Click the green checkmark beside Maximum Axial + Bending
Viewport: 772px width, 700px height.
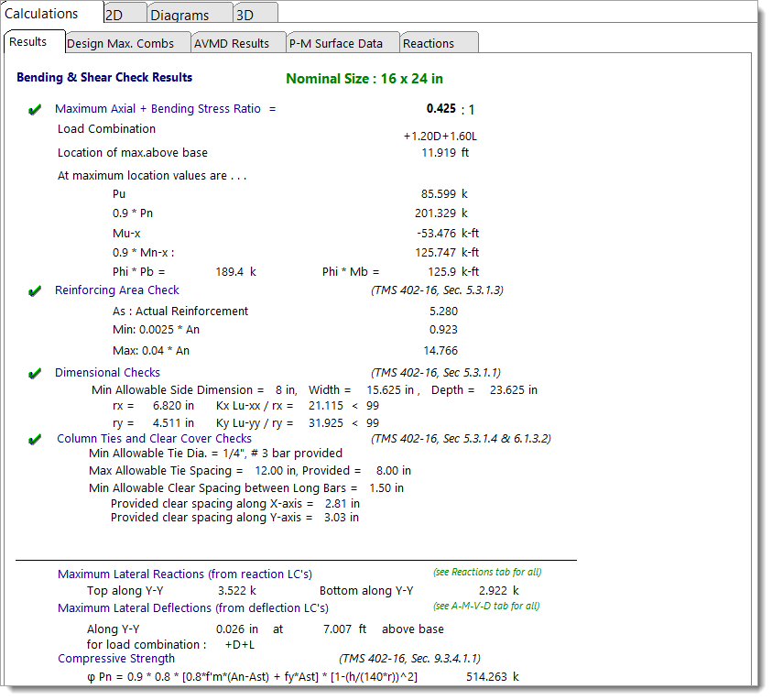coord(35,110)
